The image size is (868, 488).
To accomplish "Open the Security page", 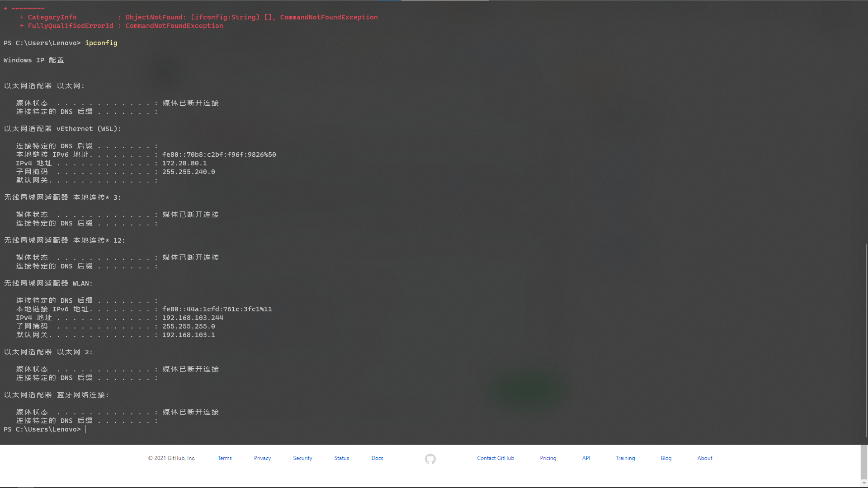I will point(302,458).
